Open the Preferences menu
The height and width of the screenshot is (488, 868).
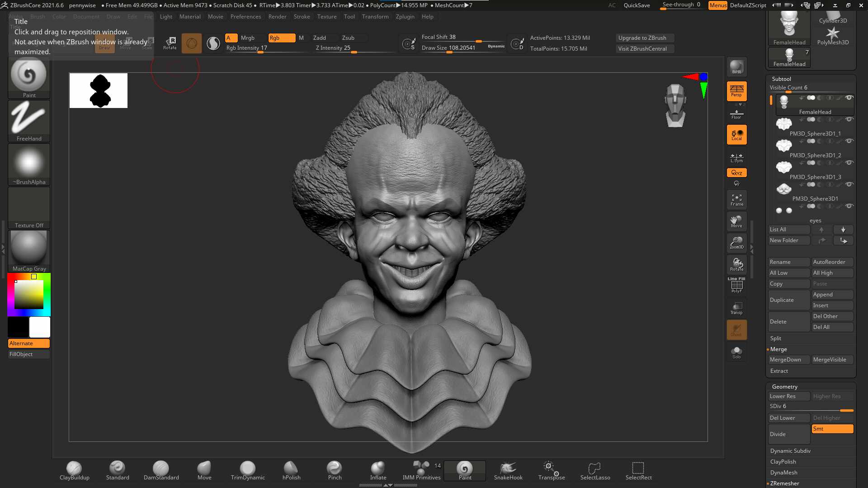point(245,17)
